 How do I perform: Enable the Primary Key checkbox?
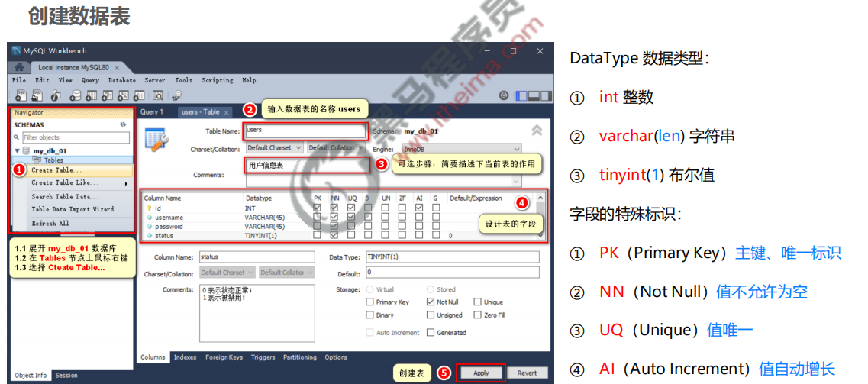[370, 302]
